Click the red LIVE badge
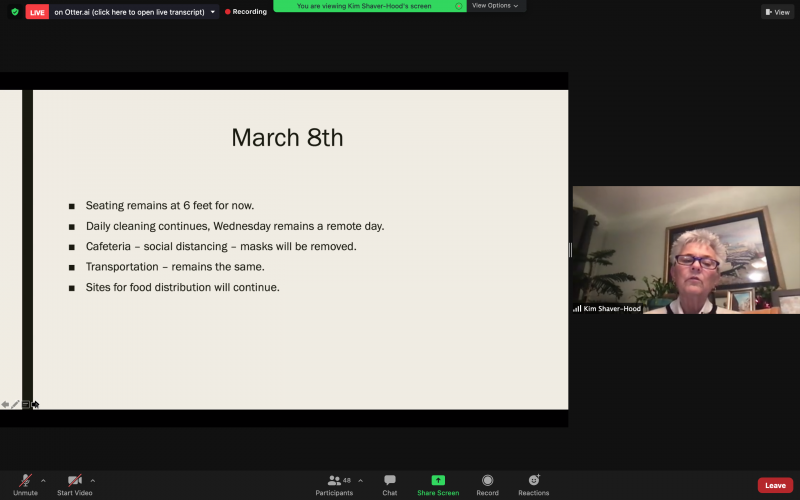 [37, 12]
